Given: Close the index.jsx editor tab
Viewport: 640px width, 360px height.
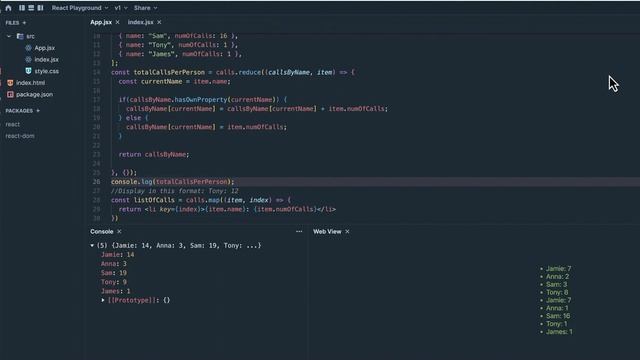Looking at the screenshot, I should pyautogui.click(x=159, y=22).
